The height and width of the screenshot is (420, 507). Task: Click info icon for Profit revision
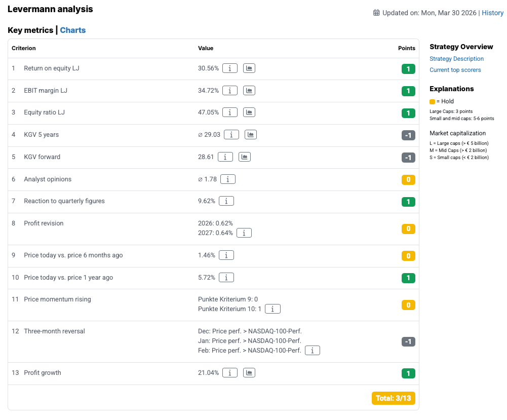244,233
